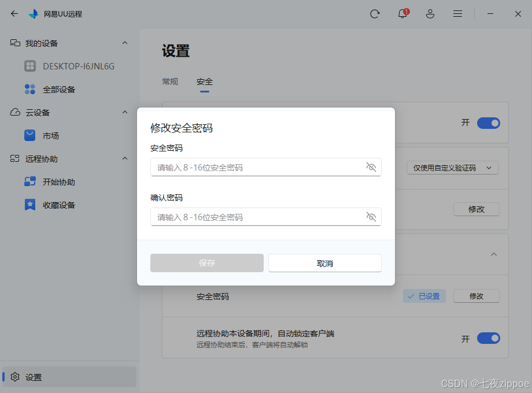Open the hamburger menu icon
The width and height of the screenshot is (532, 393).
(x=458, y=14)
